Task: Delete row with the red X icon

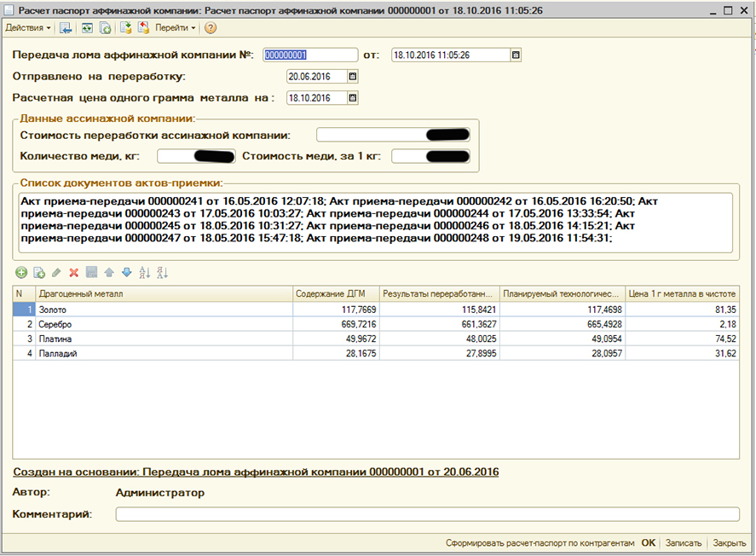Action: [73, 273]
